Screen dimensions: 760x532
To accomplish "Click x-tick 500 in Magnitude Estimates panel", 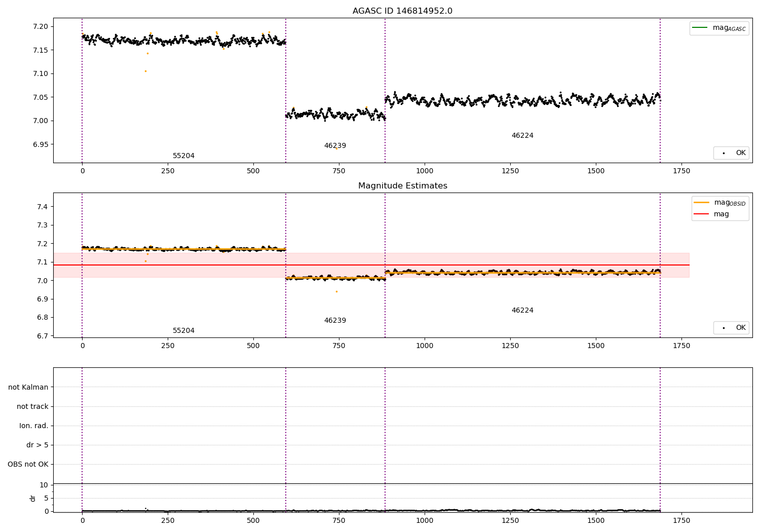I will (253, 346).
